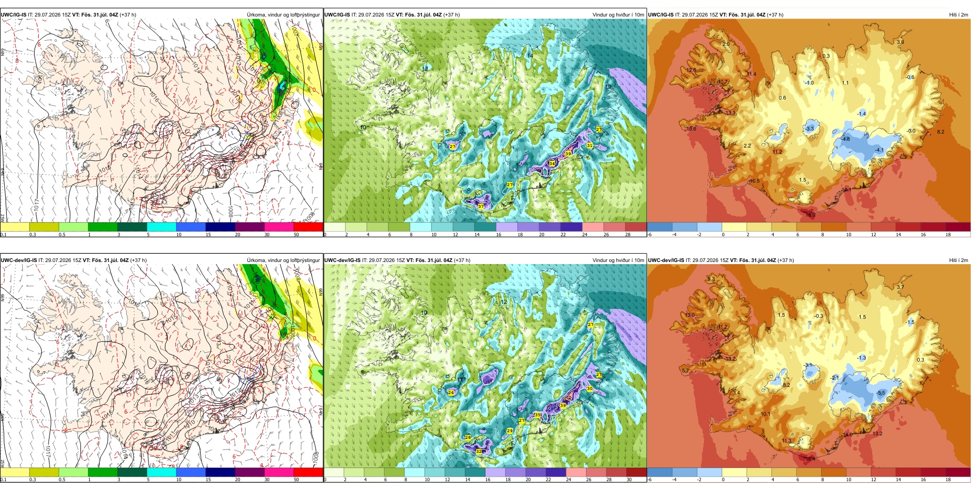Click the -3.3 value in top temperature map
This screenshot has height=490, width=980.
pos(810,129)
